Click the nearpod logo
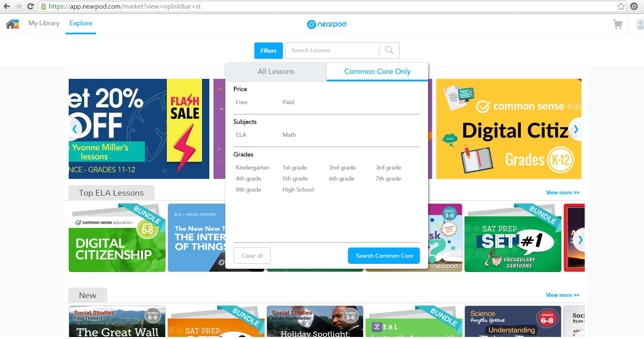Viewport: 644px width, 339px height. click(x=327, y=24)
